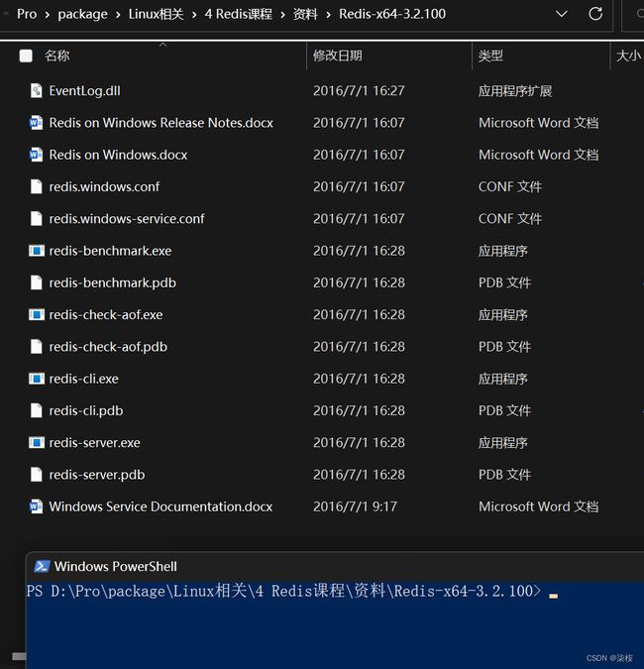
Task: Click the redis-cli.pdb file icon
Action: tap(37, 410)
